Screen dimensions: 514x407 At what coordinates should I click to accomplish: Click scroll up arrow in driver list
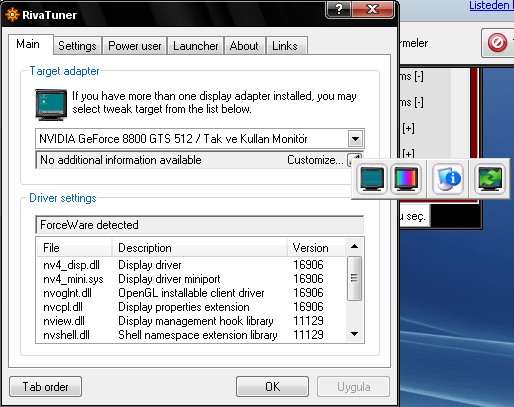click(355, 247)
